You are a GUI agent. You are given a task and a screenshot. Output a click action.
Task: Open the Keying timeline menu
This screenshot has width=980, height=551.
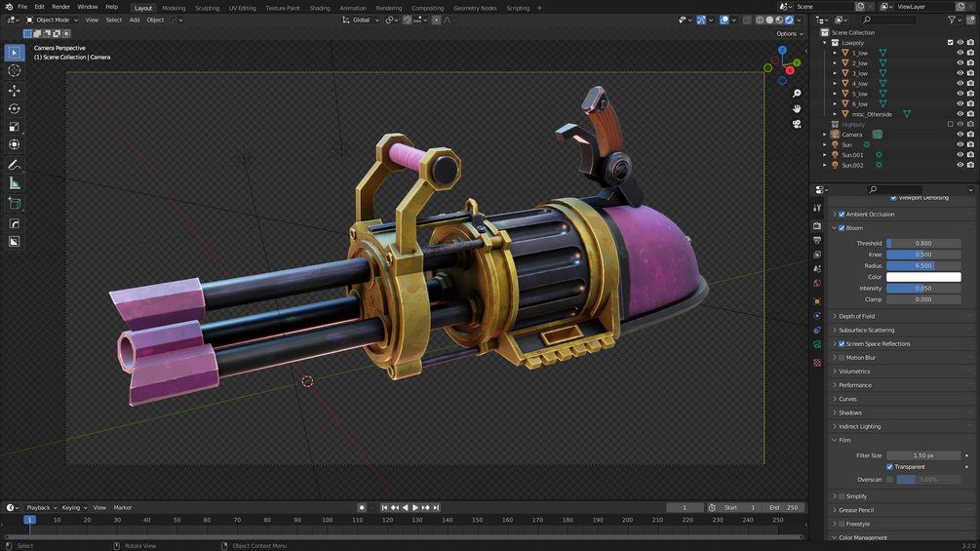[74, 508]
